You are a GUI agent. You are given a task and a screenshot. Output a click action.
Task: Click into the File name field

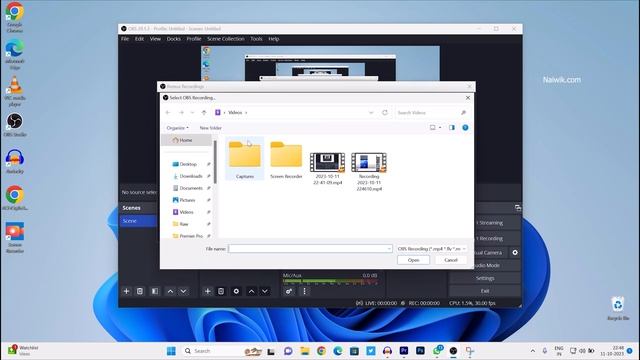click(x=307, y=249)
